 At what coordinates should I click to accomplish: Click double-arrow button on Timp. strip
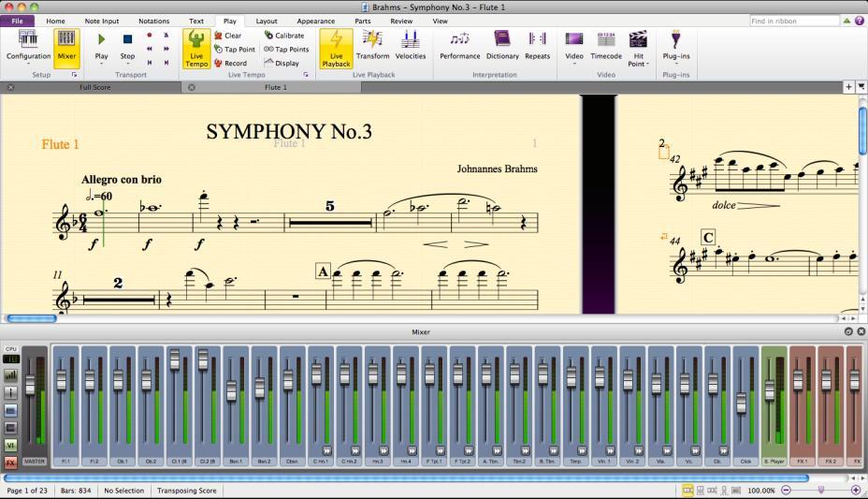pyautogui.click(x=582, y=451)
